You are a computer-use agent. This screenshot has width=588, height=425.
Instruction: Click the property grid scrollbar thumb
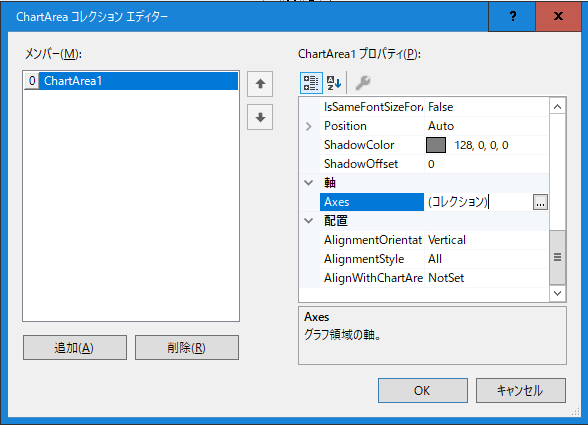coord(557,257)
